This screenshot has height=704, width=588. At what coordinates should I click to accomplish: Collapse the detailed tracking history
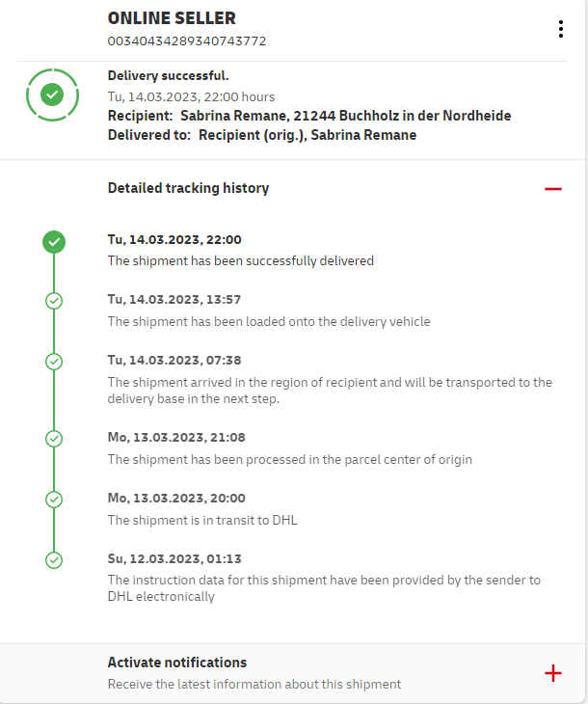pyautogui.click(x=552, y=189)
